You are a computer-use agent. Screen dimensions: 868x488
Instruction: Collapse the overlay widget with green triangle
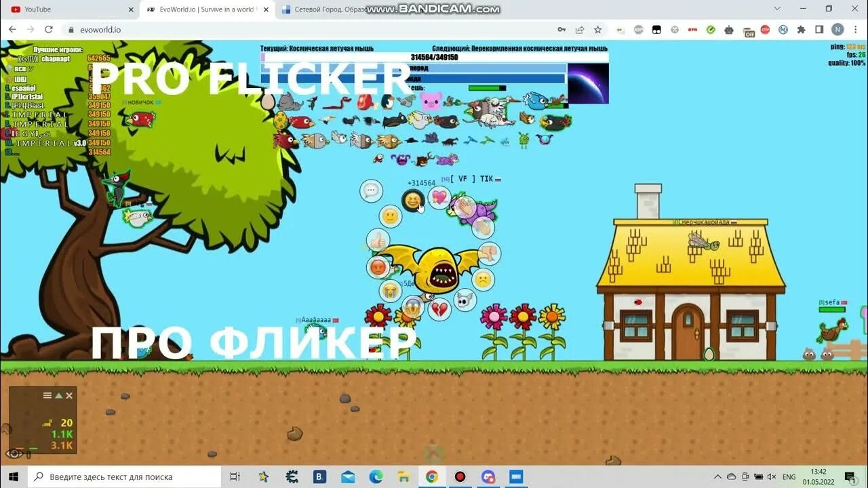[x=58, y=395]
